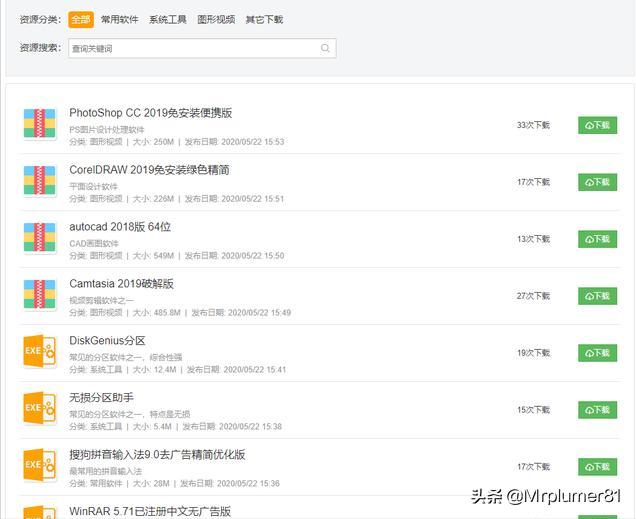
Task: Click the 33次下载 count
Action: click(533, 125)
